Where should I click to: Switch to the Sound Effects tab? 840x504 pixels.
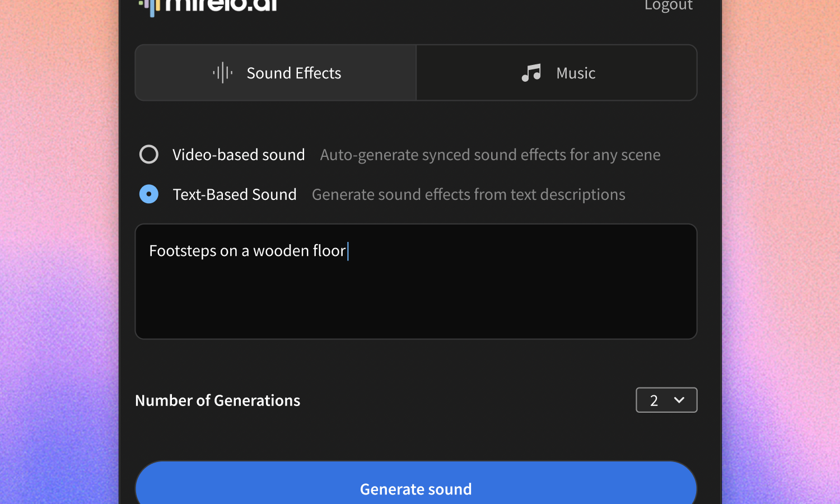pos(276,73)
